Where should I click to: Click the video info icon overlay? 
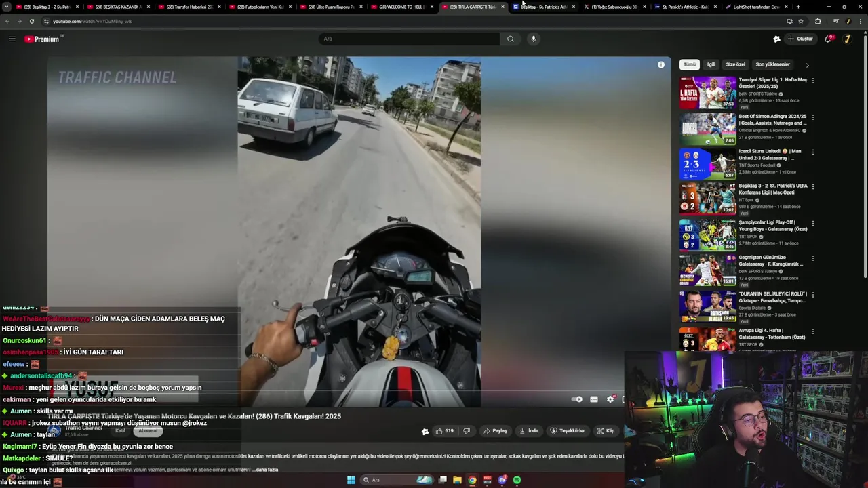tap(661, 65)
